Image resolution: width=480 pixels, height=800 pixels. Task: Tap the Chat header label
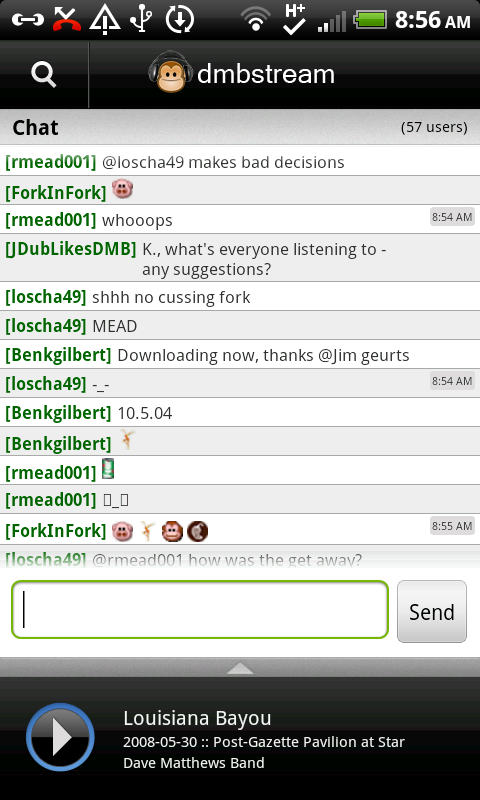(x=35, y=128)
